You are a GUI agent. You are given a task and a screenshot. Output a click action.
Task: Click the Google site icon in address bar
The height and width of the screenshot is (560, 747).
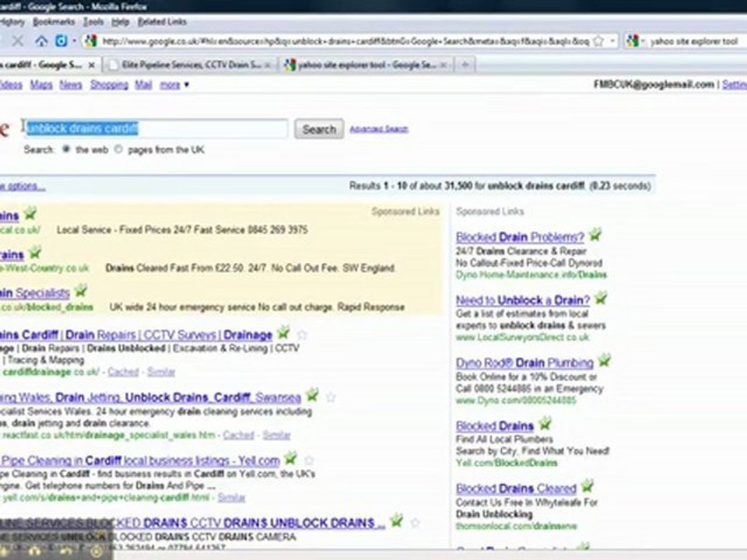pos(90,41)
